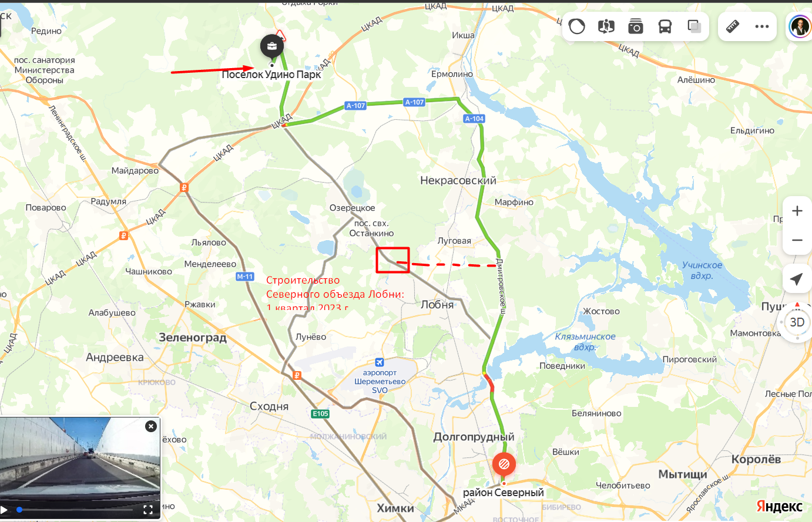Open map layers selector
This screenshot has height=522, width=812.
[694, 26]
